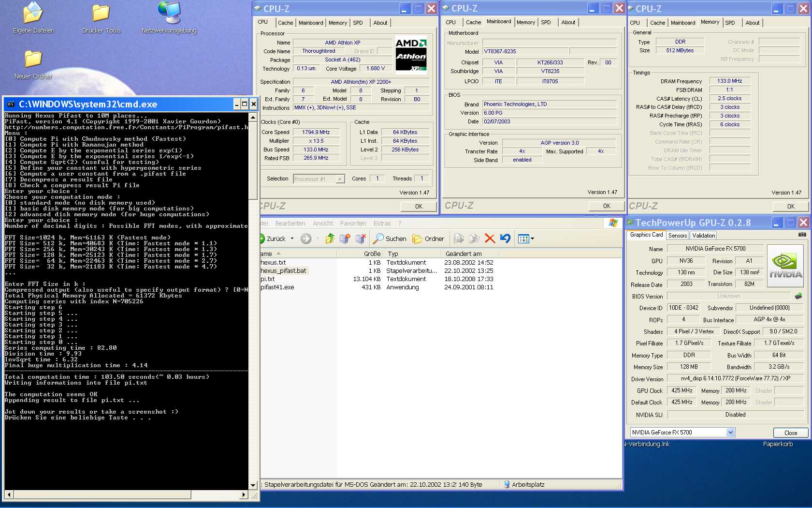Click the Thoroughbred code name value
This screenshot has height=508, width=812.
(x=319, y=51)
